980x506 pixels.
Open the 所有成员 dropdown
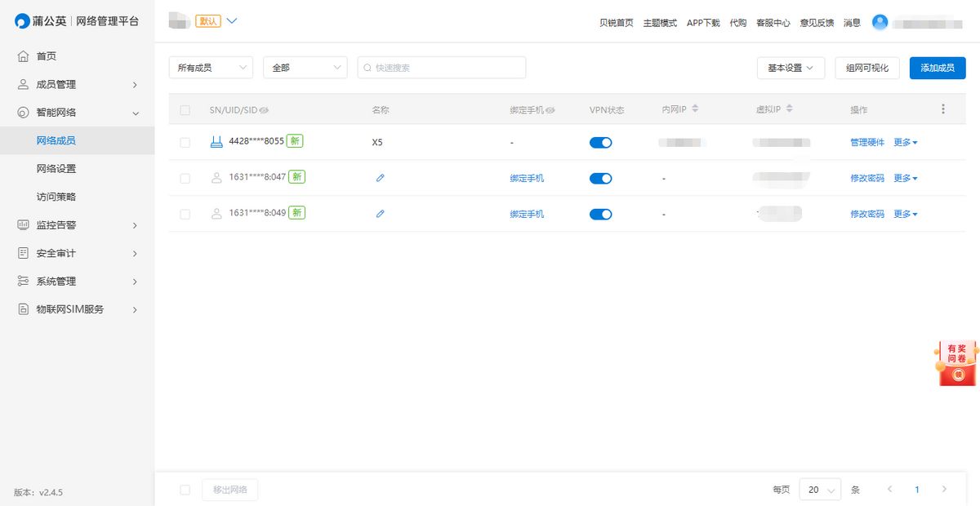211,68
